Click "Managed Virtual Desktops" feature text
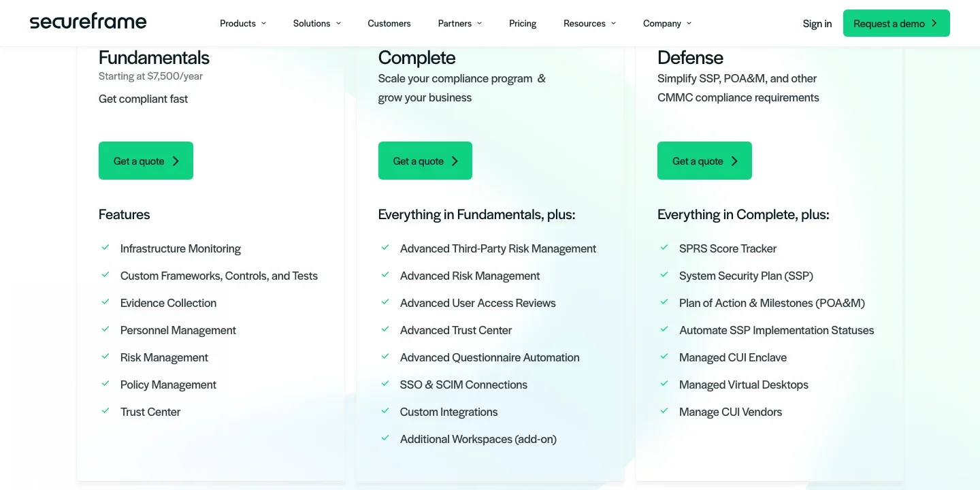980x490 pixels. pos(744,385)
